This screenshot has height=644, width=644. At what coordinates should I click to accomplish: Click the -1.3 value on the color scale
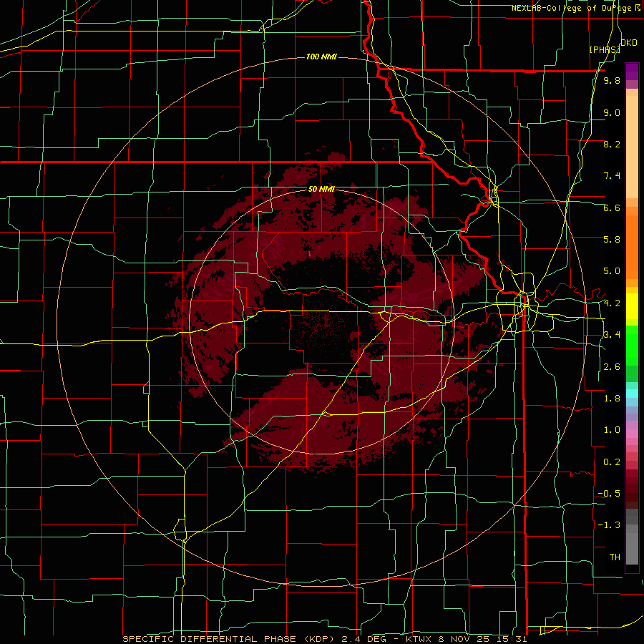[x=609, y=525]
